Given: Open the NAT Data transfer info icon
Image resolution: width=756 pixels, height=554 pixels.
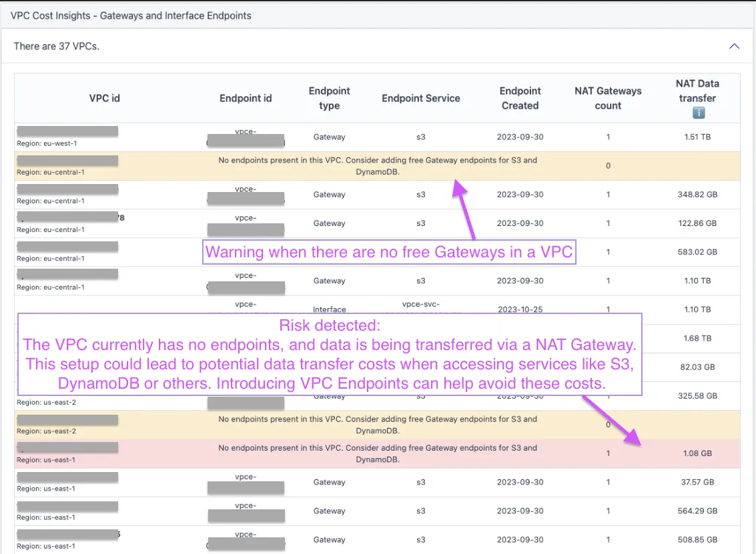Looking at the screenshot, I should click(698, 113).
